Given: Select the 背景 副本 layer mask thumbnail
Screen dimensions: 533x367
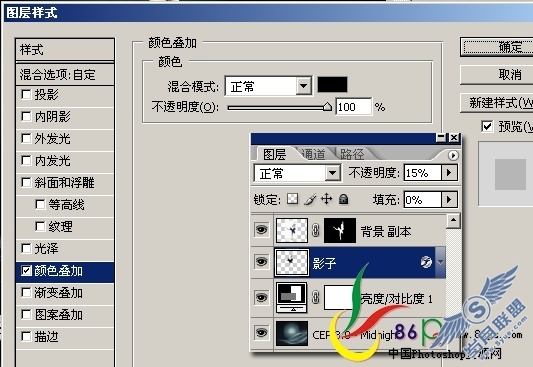Looking at the screenshot, I should coord(340,230).
